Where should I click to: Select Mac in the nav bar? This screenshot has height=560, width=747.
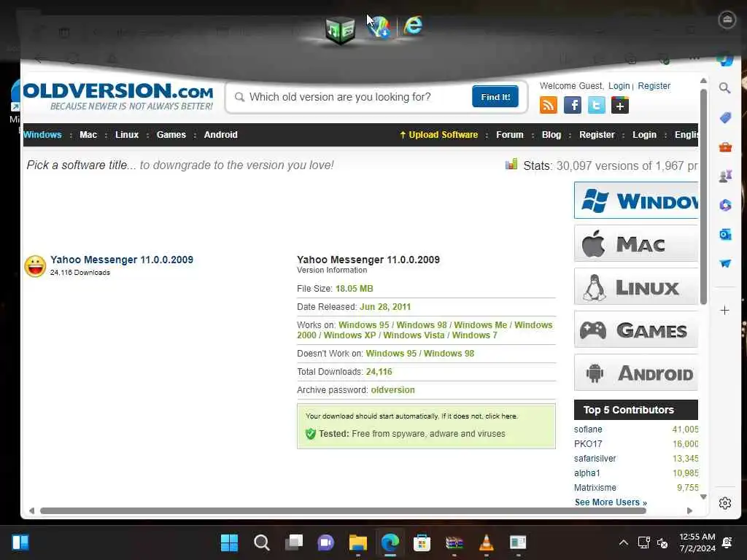[88, 135]
